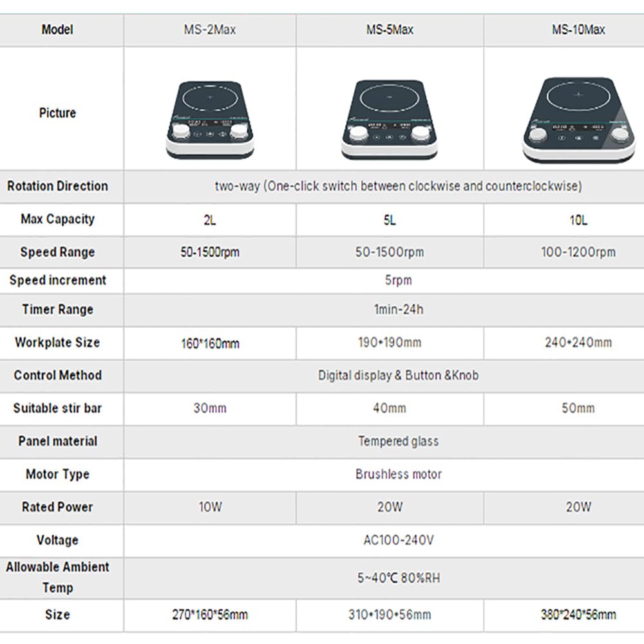The height and width of the screenshot is (644, 644).
Task: Click the 160*160mm workplate size cell
Action: click(210, 343)
